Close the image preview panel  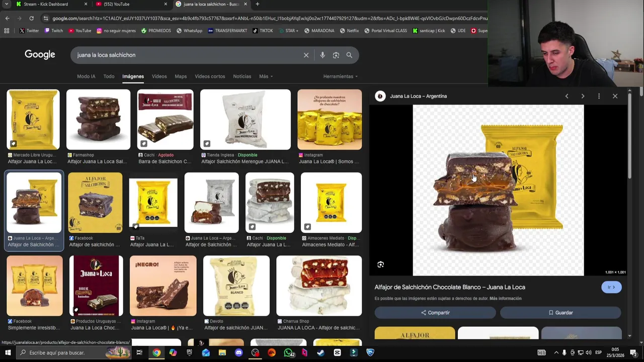coord(615,96)
